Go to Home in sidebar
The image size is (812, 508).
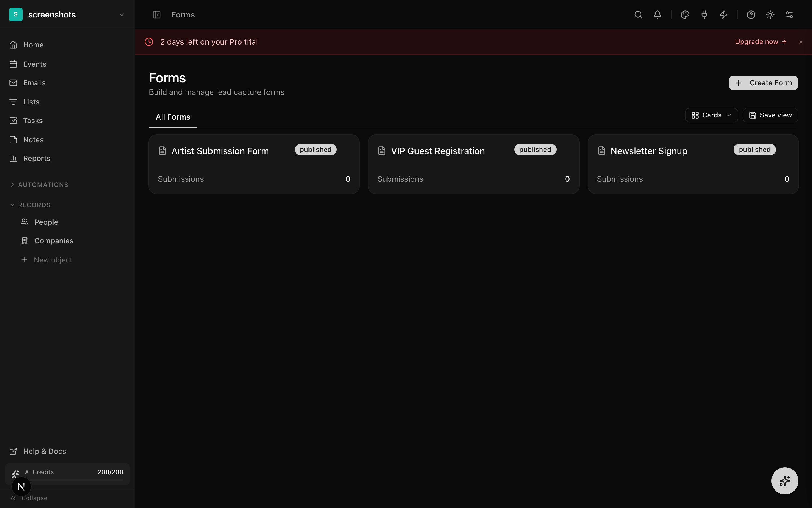click(x=67, y=45)
